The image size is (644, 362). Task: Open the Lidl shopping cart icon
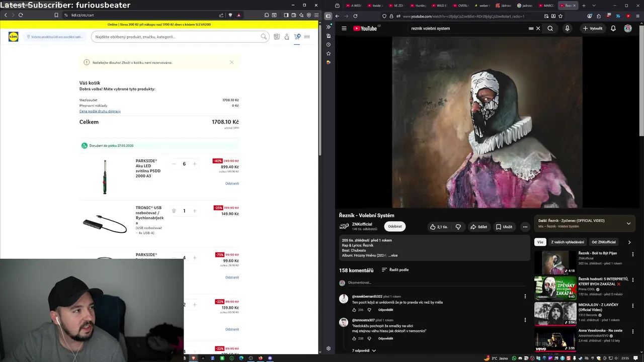pos(297,37)
